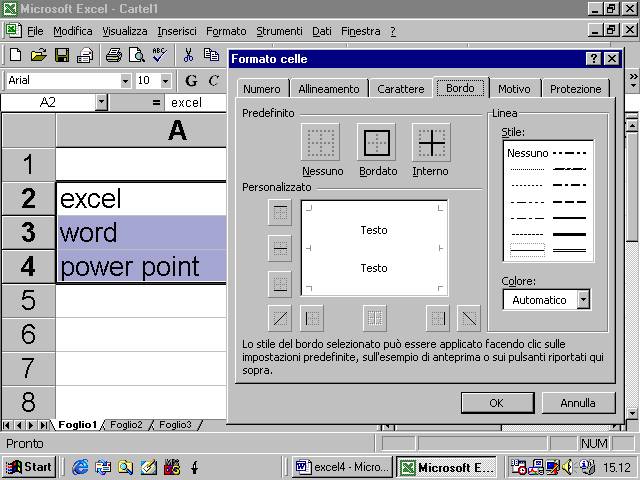The image size is (640, 480).
Task: Run the ABC spelling check icon
Action: click(159, 55)
